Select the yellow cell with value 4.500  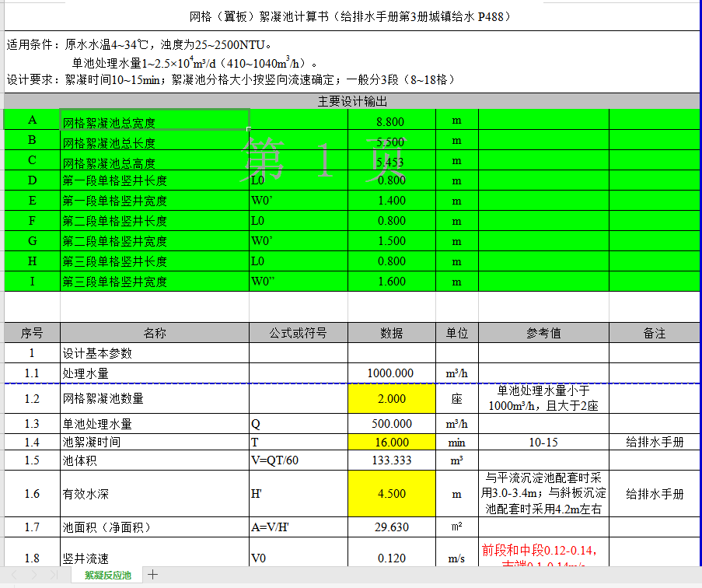pos(391,494)
